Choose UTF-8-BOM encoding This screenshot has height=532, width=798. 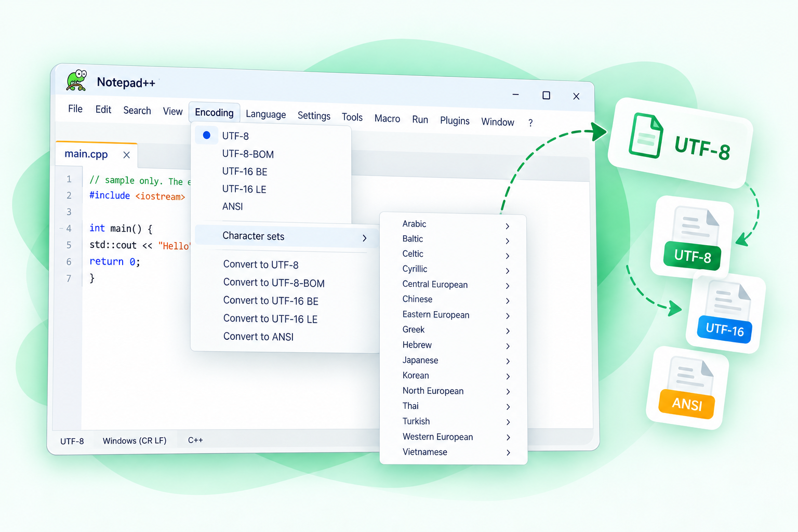(x=248, y=154)
